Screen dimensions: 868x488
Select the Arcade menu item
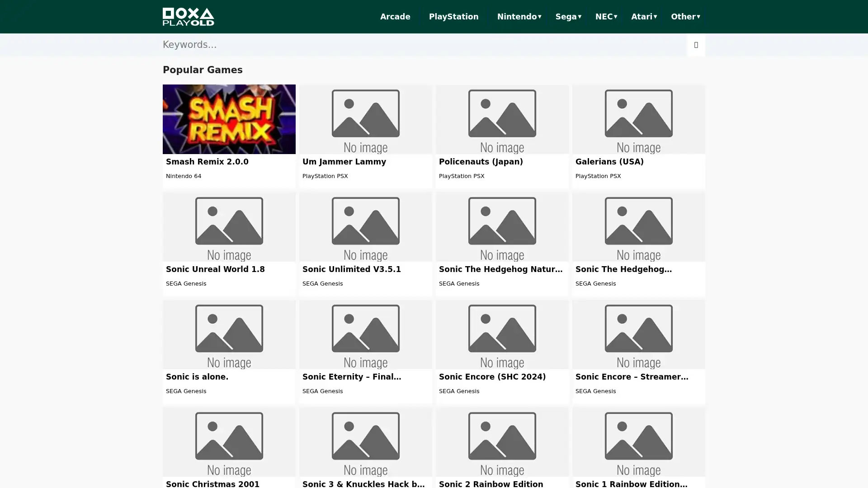click(395, 17)
